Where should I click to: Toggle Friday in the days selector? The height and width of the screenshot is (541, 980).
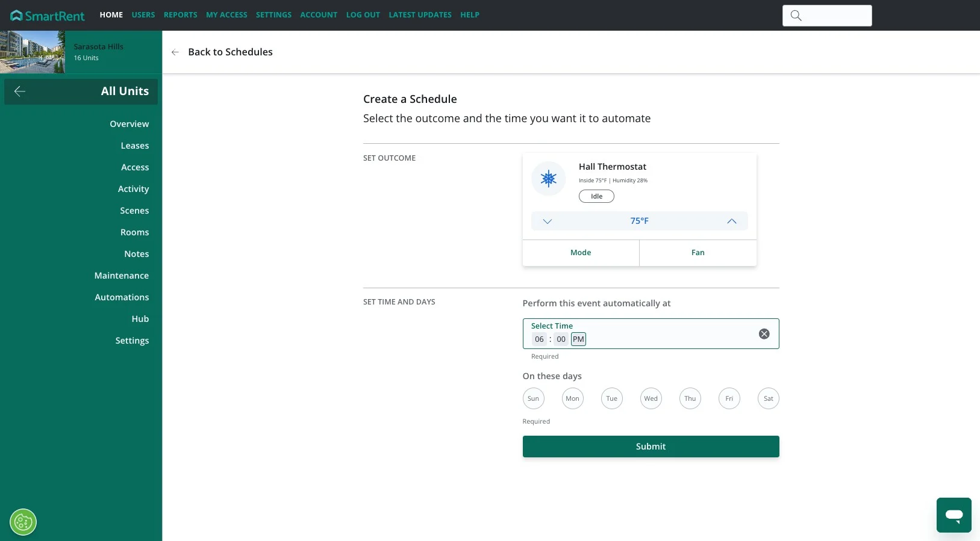point(729,398)
